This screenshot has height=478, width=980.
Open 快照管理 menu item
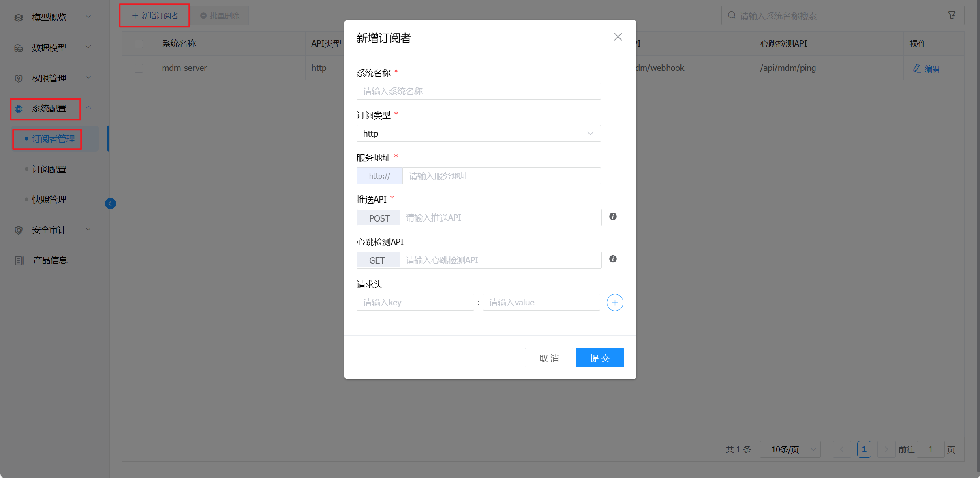coord(49,200)
